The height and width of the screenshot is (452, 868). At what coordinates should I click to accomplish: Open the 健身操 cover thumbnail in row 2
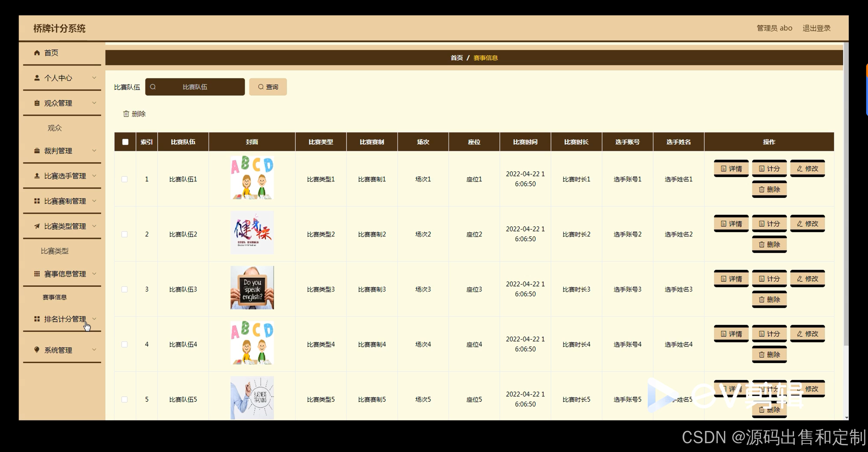click(252, 233)
